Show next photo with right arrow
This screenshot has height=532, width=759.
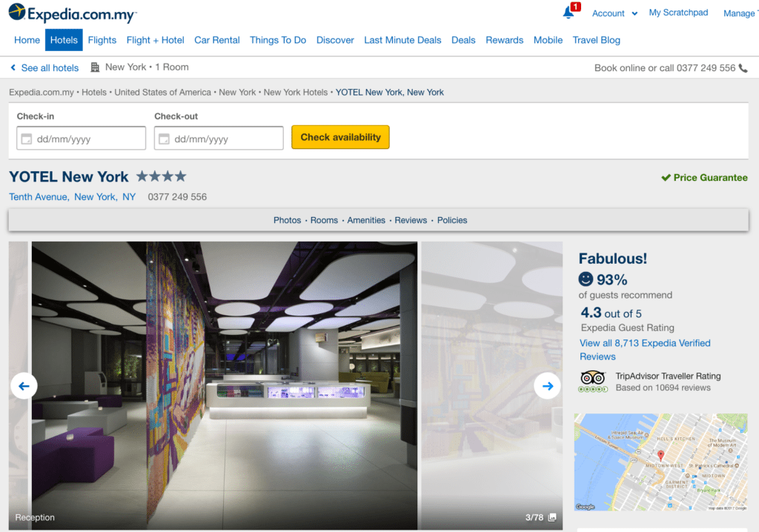pyautogui.click(x=548, y=386)
